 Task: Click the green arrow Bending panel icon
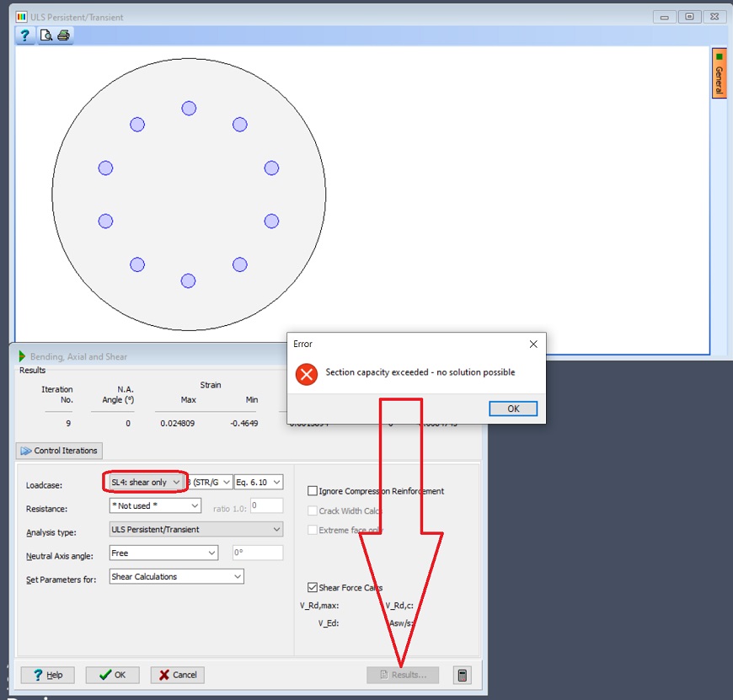tap(22, 356)
